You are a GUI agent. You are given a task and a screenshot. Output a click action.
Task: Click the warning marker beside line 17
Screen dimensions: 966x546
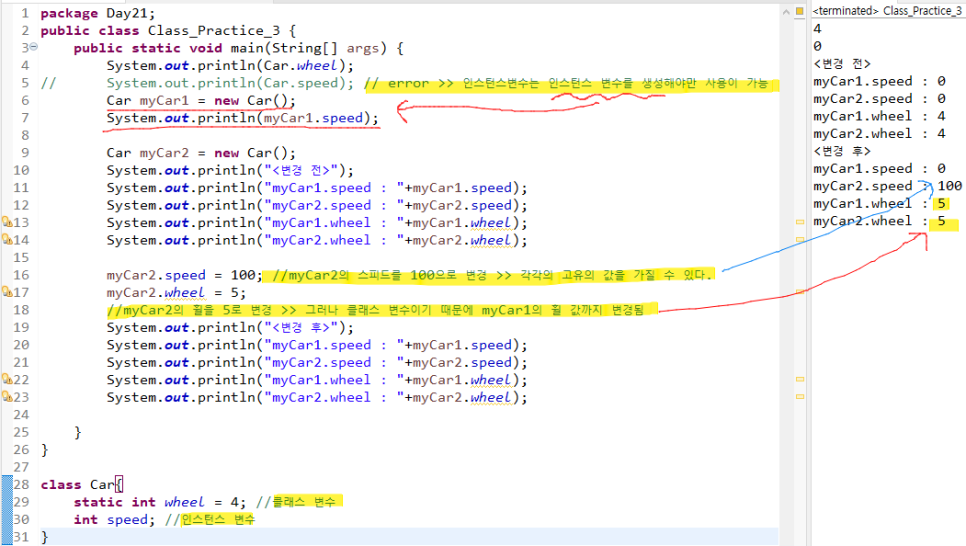(x=7, y=291)
